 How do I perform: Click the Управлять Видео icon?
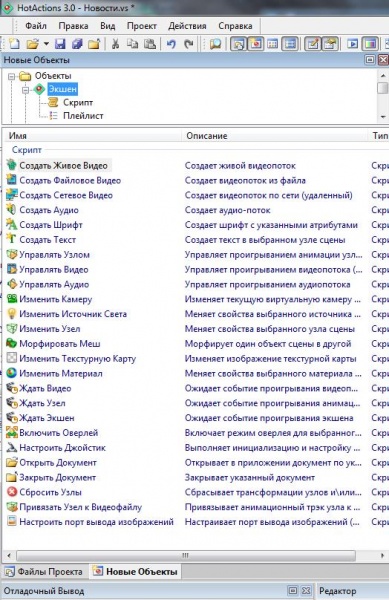(12, 269)
